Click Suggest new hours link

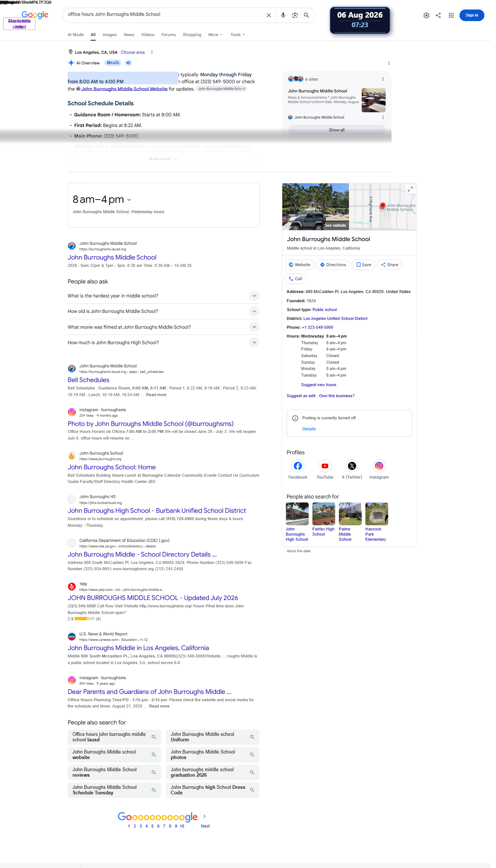pyautogui.click(x=319, y=385)
